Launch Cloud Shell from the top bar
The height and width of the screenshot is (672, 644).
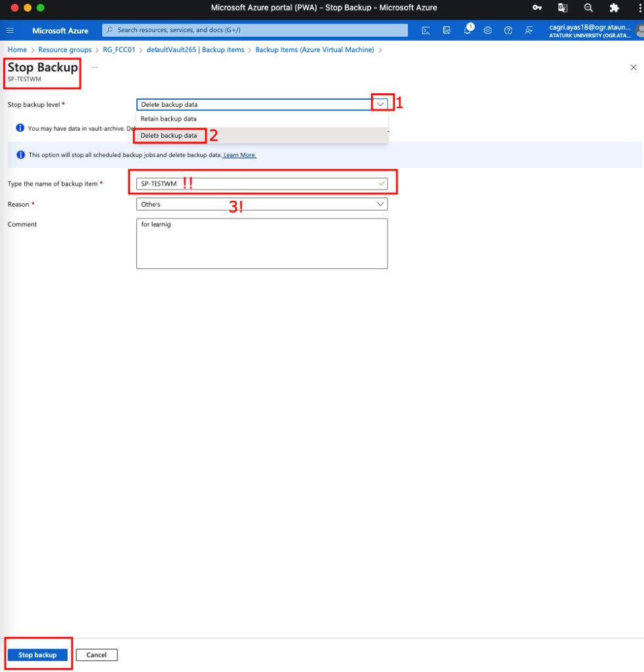[x=426, y=31]
